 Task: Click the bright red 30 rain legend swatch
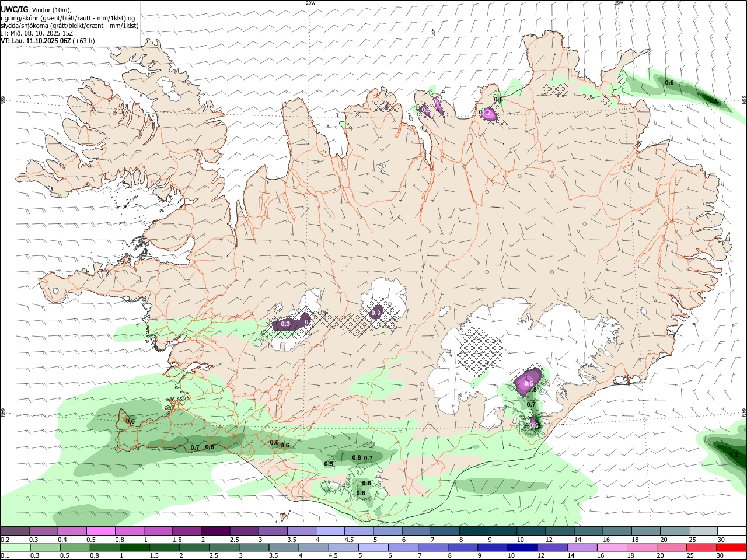(x=732, y=547)
